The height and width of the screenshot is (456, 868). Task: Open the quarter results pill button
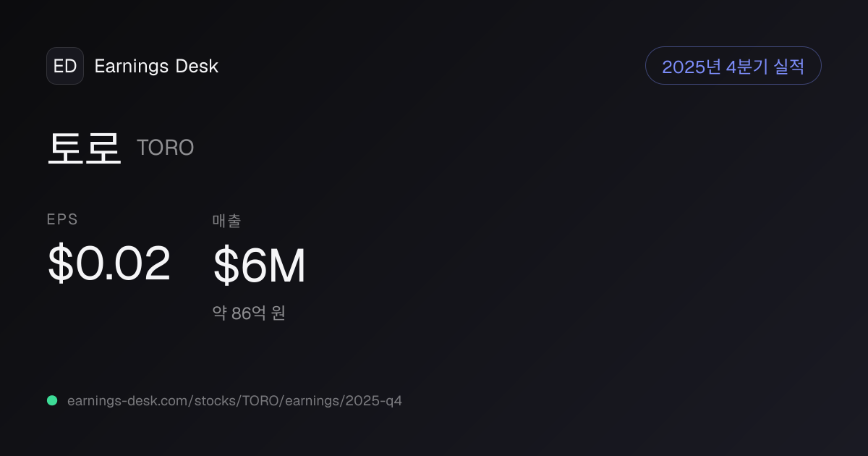733,66
